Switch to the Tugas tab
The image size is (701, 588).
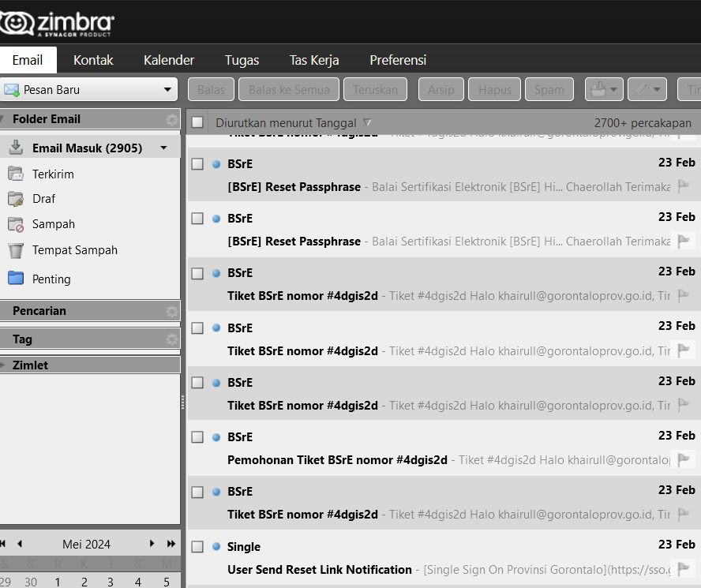pos(242,60)
